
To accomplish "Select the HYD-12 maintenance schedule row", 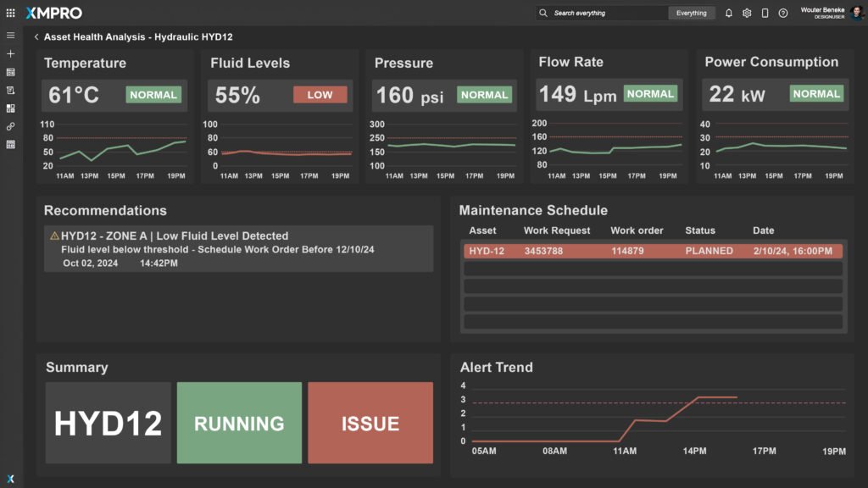I will coord(653,252).
